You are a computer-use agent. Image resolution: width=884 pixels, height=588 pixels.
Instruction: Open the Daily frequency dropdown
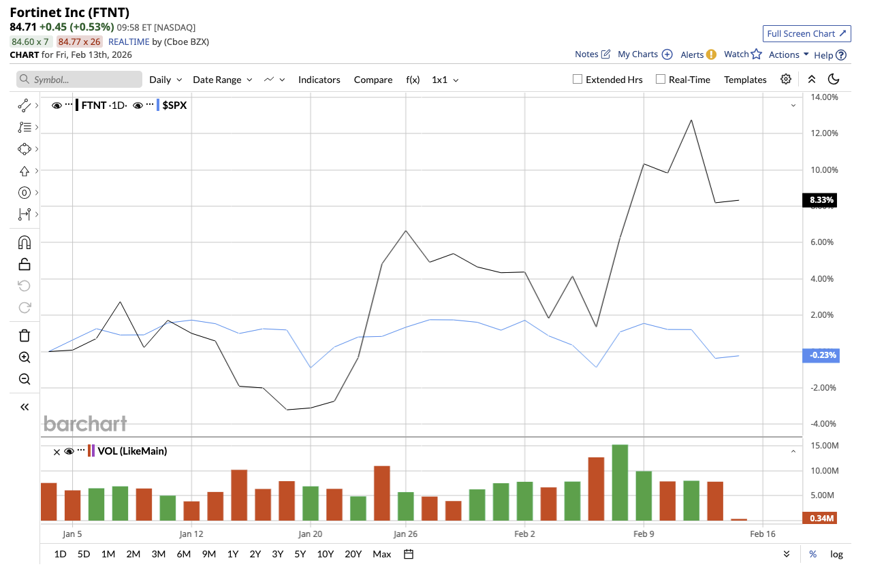pyautogui.click(x=165, y=80)
